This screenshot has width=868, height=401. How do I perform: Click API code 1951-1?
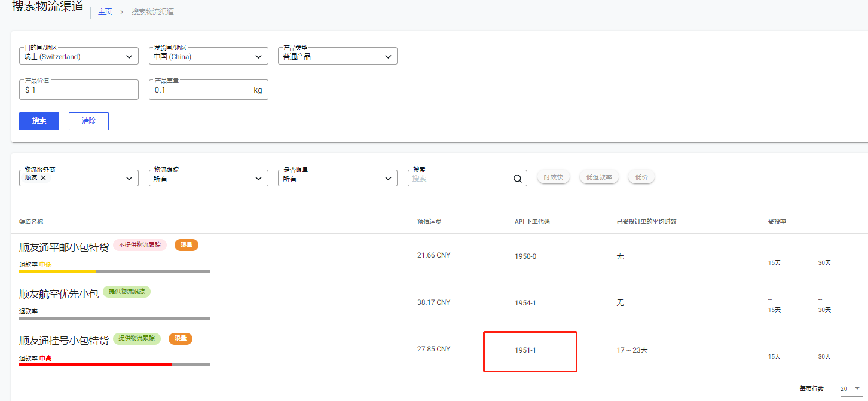click(525, 350)
